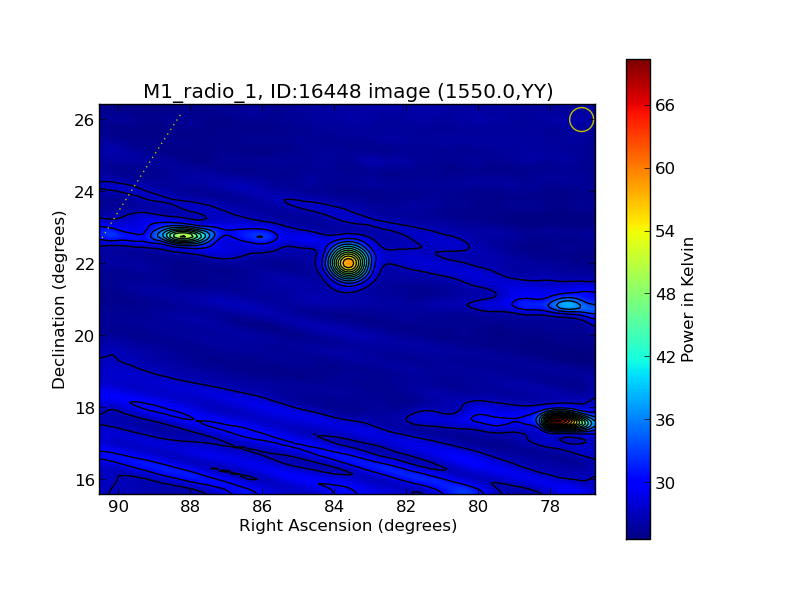The height and width of the screenshot is (600, 800).
Task: Click x-axis tick label 78
Action: (x=550, y=507)
